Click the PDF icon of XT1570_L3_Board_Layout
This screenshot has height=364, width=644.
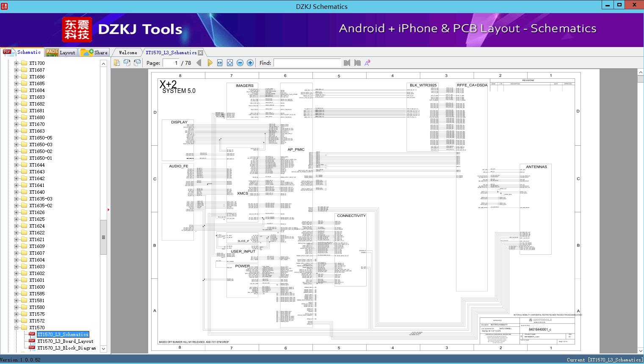click(x=32, y=341)
